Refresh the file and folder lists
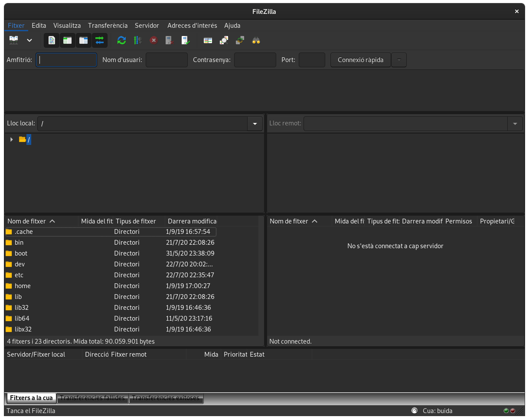This screenshot has width=529, height=420. point(122,40)
